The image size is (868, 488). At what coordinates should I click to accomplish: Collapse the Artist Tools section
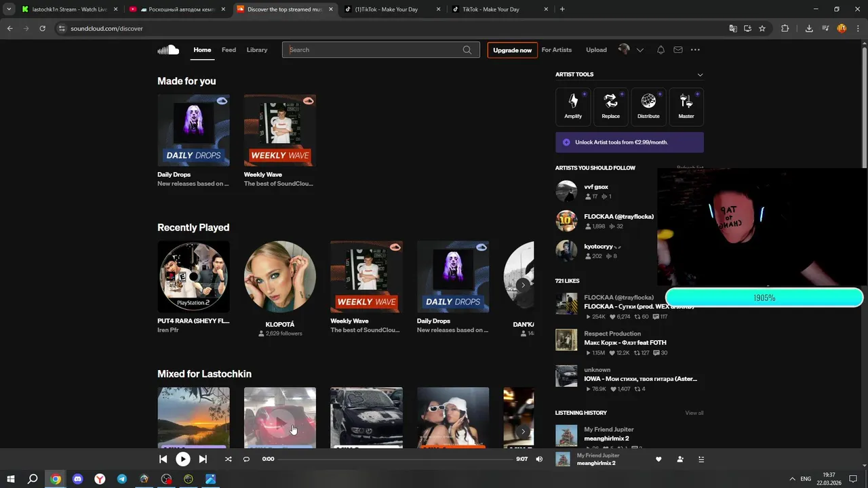[x=700, y=75]
